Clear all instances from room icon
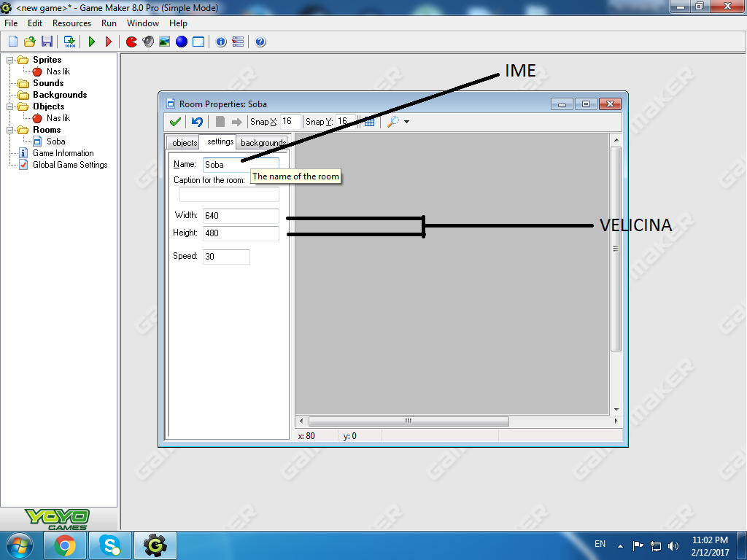 [x=220, y=122]
